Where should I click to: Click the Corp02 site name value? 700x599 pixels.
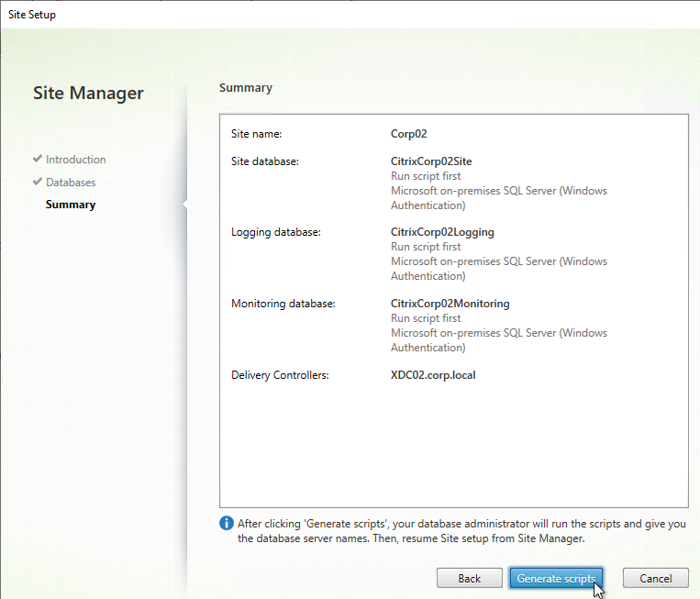pyautogui.click(x=409, y=134)
